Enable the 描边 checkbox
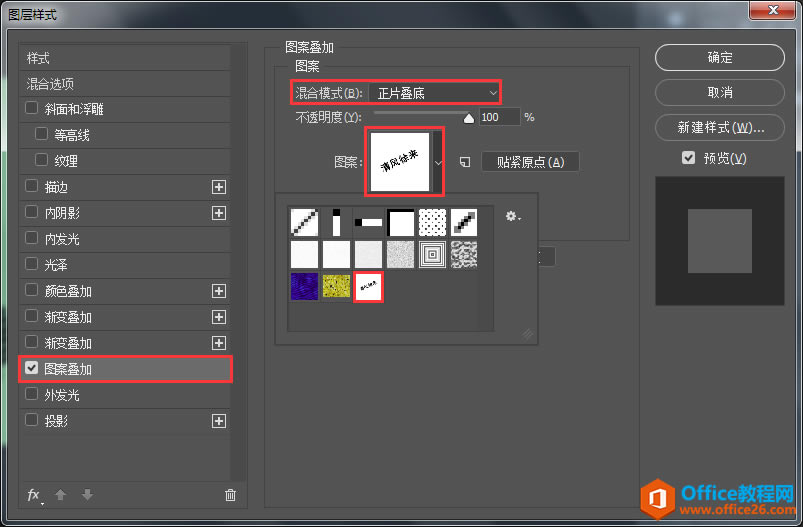The image size is (803, 527). (x=31, y=186)
